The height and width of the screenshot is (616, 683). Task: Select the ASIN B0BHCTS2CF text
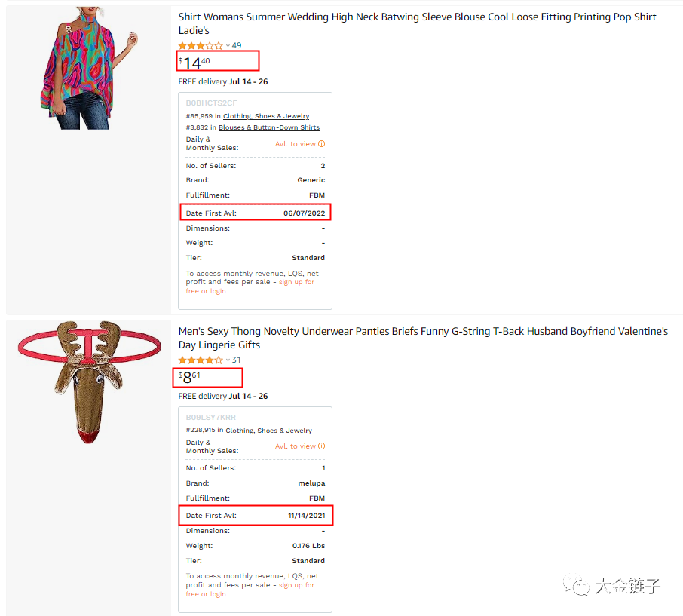(x=211, y=103)
